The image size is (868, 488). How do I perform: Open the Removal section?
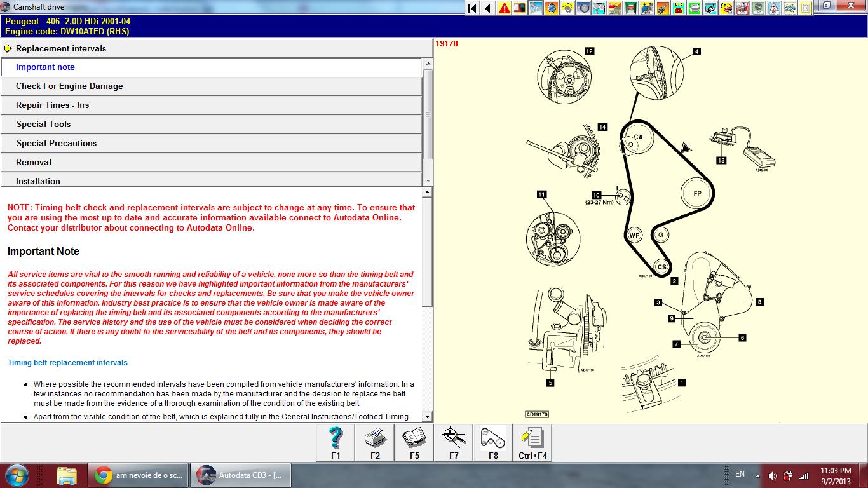[212, 163]
